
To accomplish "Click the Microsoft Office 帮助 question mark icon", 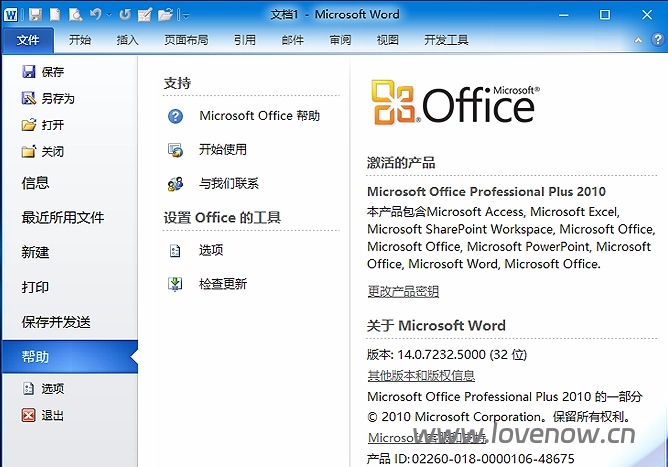I will click(x=175, y=116).
